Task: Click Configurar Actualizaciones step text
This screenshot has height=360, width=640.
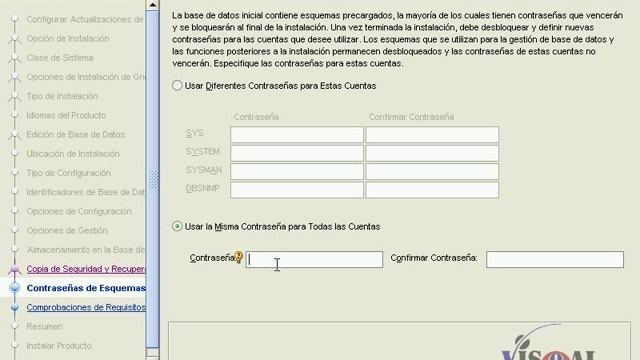Action: tap(85, 19)
